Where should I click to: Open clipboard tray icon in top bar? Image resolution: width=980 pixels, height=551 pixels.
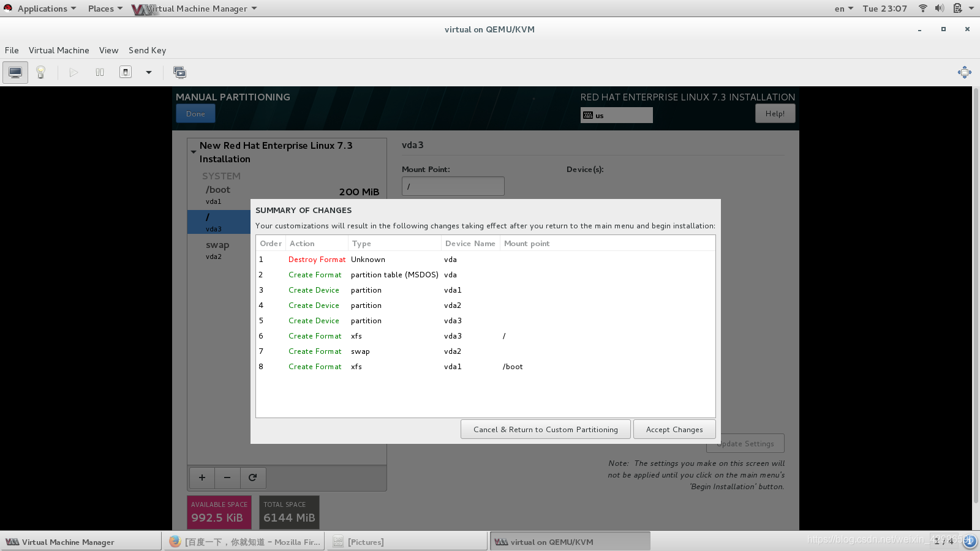(957, 8)
